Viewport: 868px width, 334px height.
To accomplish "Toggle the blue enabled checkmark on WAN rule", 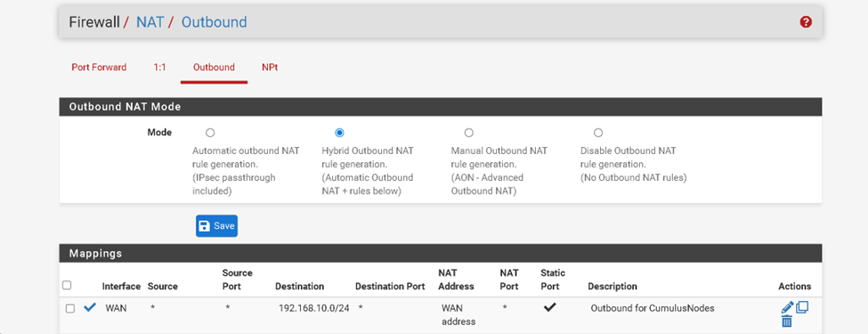I will click(90, 307).
